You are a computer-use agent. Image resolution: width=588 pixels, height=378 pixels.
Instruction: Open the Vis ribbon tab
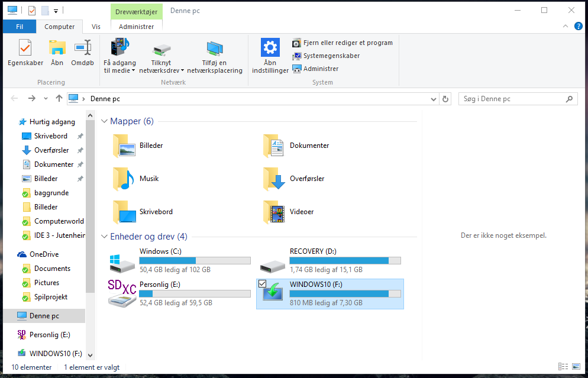[96, 27]
